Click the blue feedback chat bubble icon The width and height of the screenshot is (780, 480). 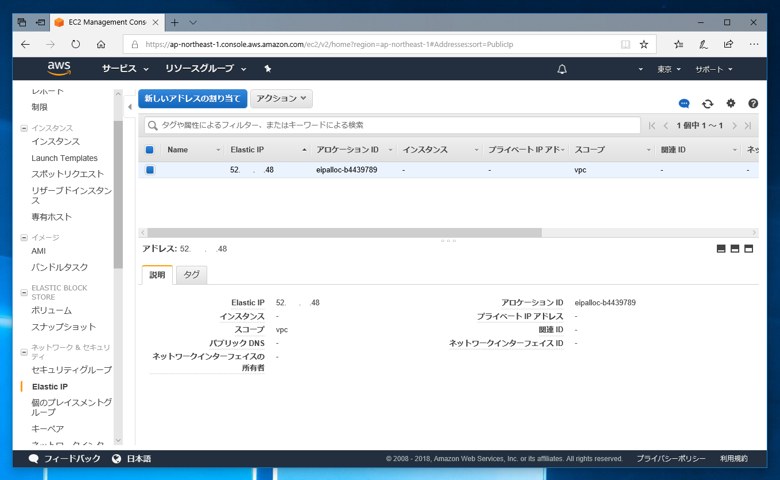pyautogui.click(x=684, y=103)
